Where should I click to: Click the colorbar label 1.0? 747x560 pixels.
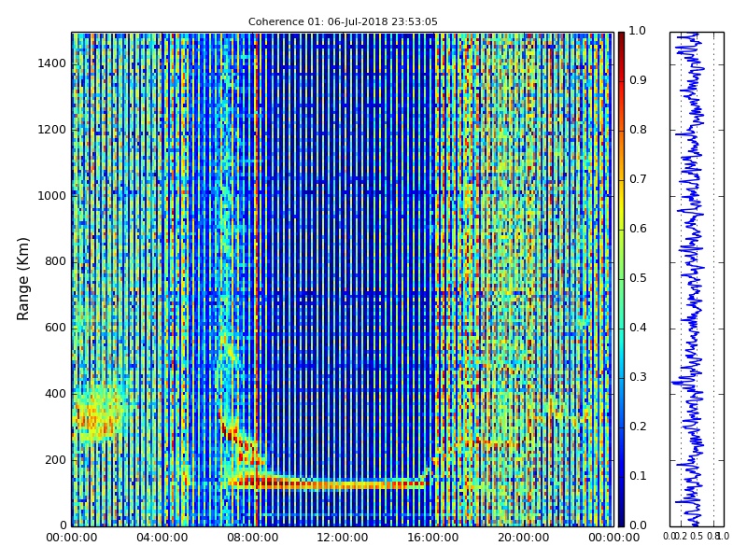[x=638, y=31]
